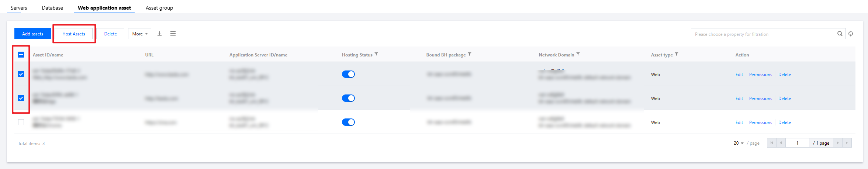
Task: Filter by Asset type column
Action: tap(677, 54)
